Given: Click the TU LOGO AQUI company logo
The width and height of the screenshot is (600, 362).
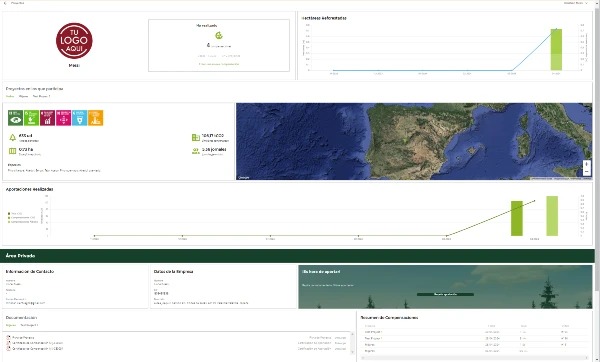Looking at the screenshot, I should pos(74,41).
